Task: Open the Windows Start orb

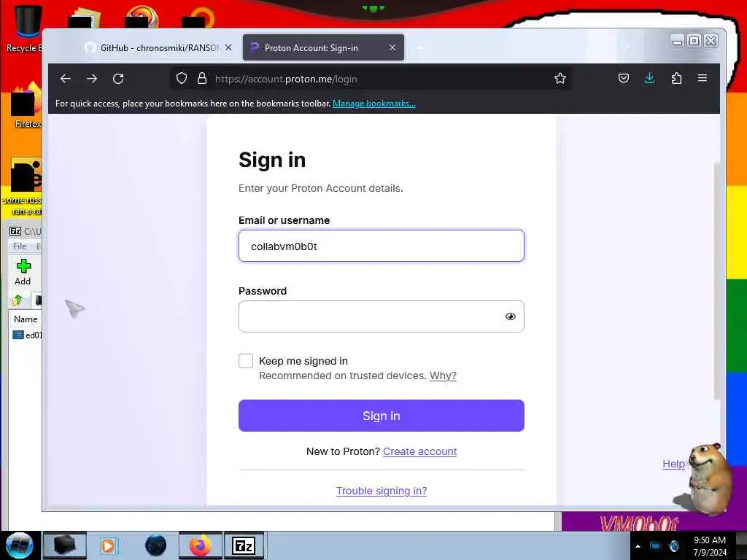Action: coord(20,545)
